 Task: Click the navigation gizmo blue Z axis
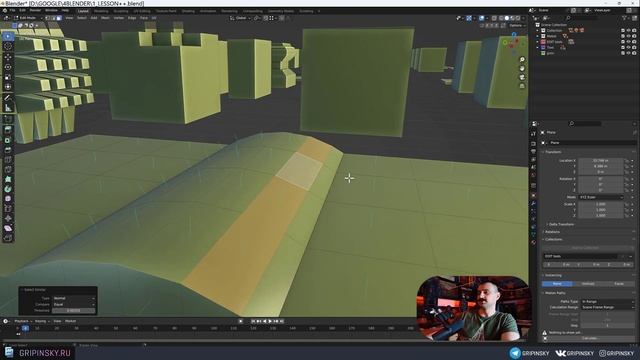click(514, 35)
